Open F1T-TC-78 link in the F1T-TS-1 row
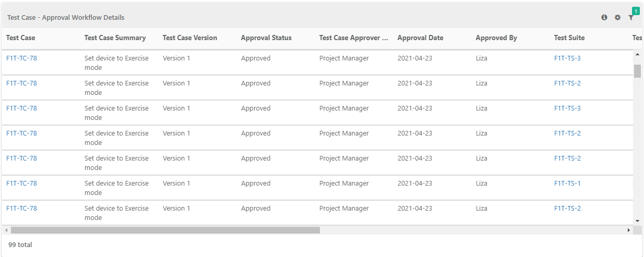Viewport: 644px width, 257px height. point(21,183)
